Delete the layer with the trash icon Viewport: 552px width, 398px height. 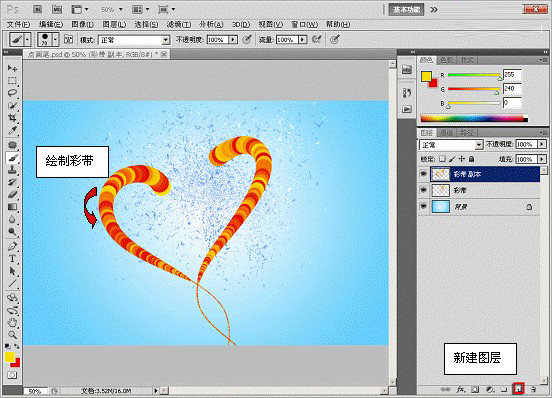point(533,389)
